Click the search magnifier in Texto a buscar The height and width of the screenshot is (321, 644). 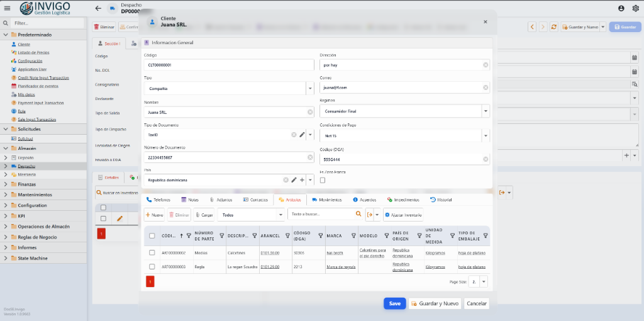coord(358,214)
